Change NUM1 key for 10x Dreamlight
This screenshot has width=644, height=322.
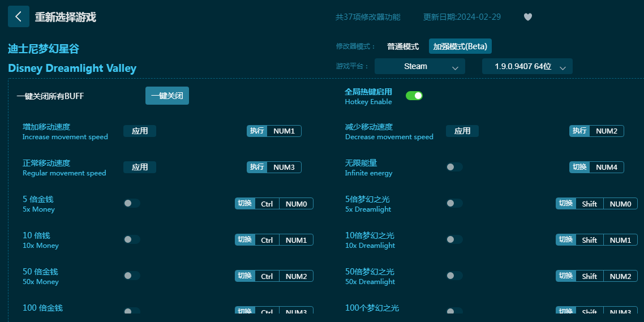[620, 240]
